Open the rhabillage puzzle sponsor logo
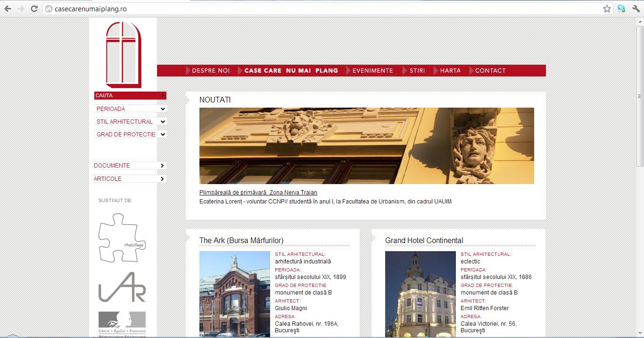Viewport: 644px width, 338px height. 122,237
